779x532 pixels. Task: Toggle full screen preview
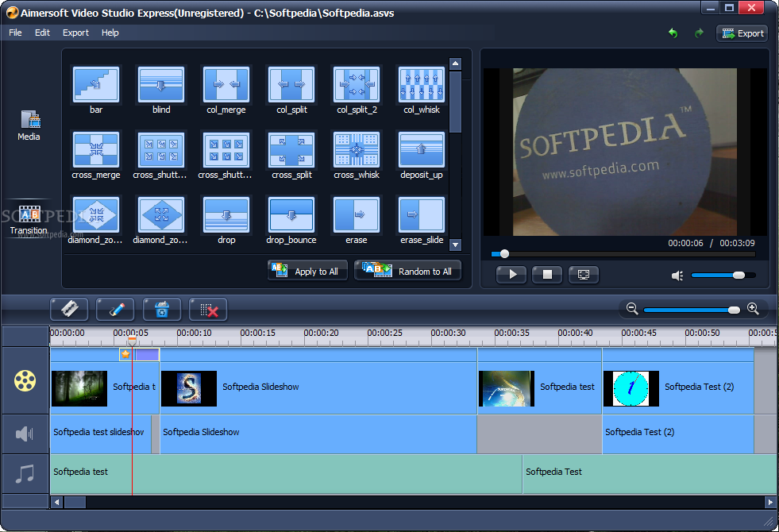[584, 274]
